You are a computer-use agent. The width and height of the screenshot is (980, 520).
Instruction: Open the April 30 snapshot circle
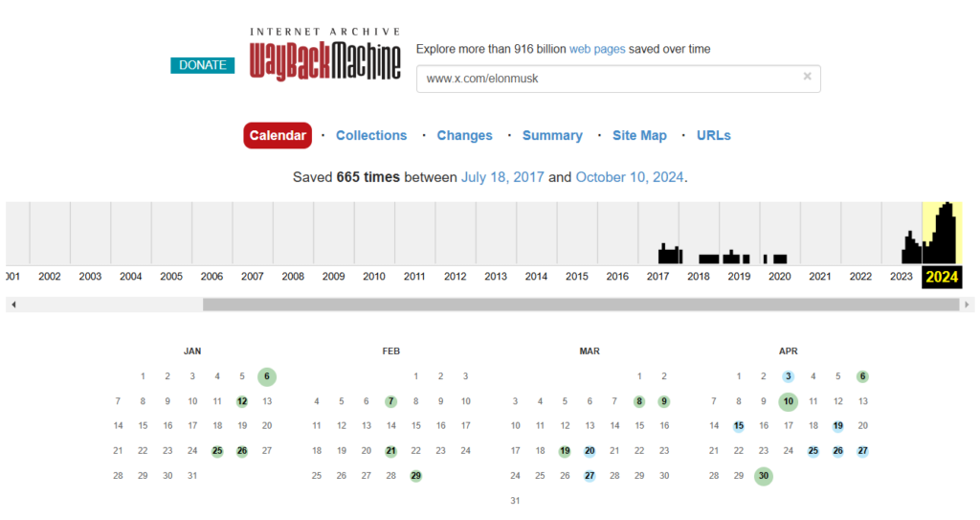coord(763,476)
